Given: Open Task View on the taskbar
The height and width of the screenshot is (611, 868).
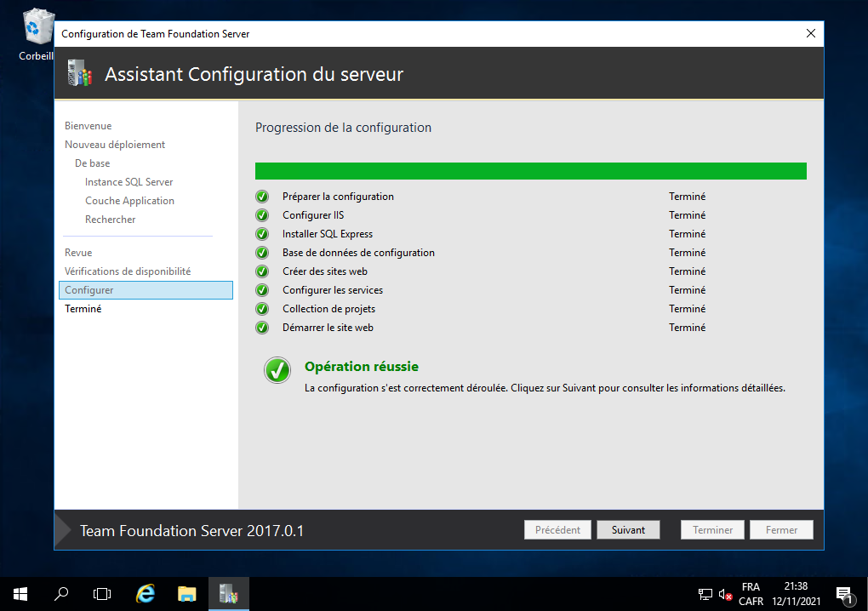Looking at the screenshot, I should (102, 594).
